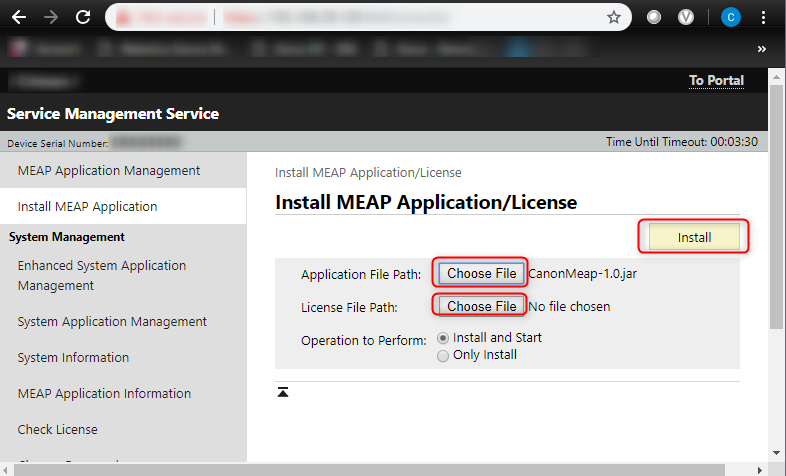Select Install MEAP Application in sidebar

click(88, 207)
